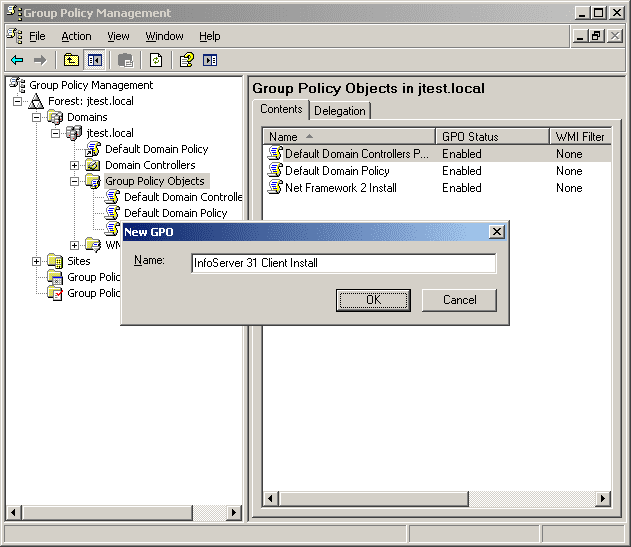Toggle the Show/Hide Console Tree icon

(95, 60)
